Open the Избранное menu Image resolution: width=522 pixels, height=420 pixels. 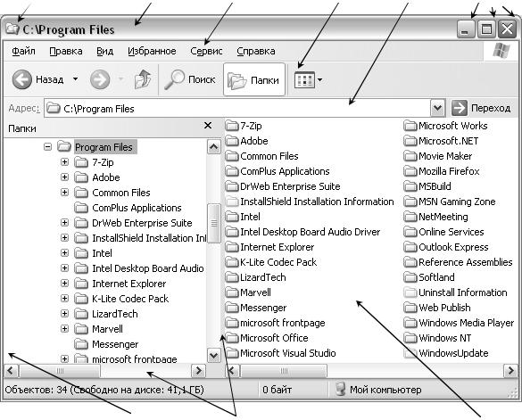152,51
